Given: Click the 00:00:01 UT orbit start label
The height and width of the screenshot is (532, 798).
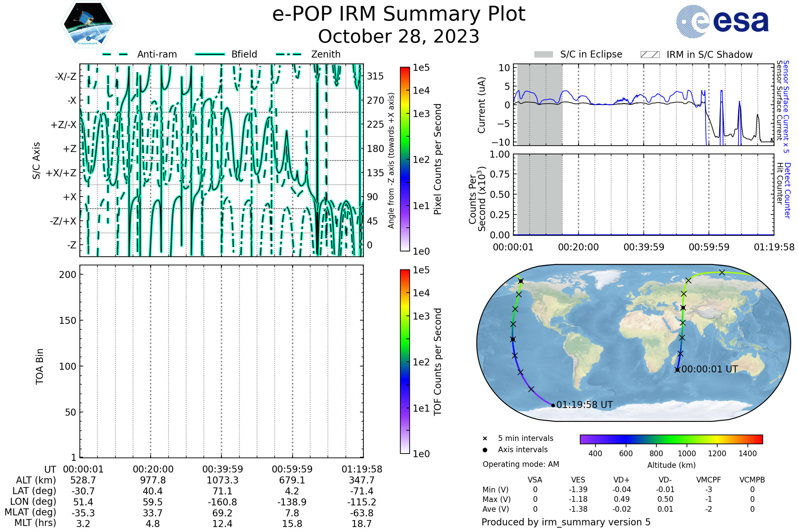Looking at the screenshot, I should tap(710, 369).
